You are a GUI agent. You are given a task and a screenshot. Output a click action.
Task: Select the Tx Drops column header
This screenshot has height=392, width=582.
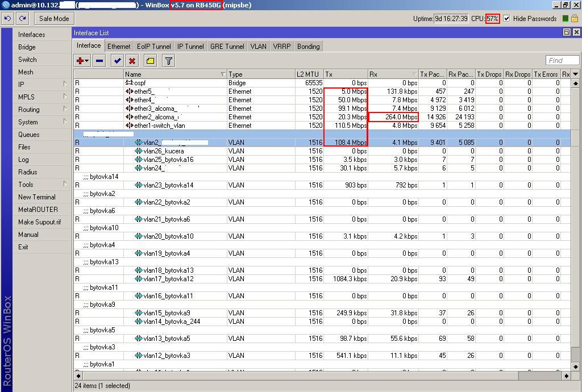click(489, 74)
